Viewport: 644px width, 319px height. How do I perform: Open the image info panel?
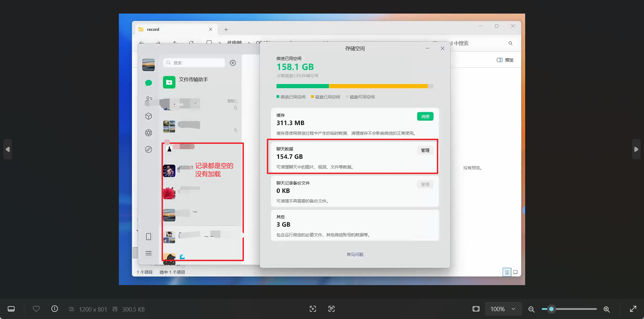point(55,309)
